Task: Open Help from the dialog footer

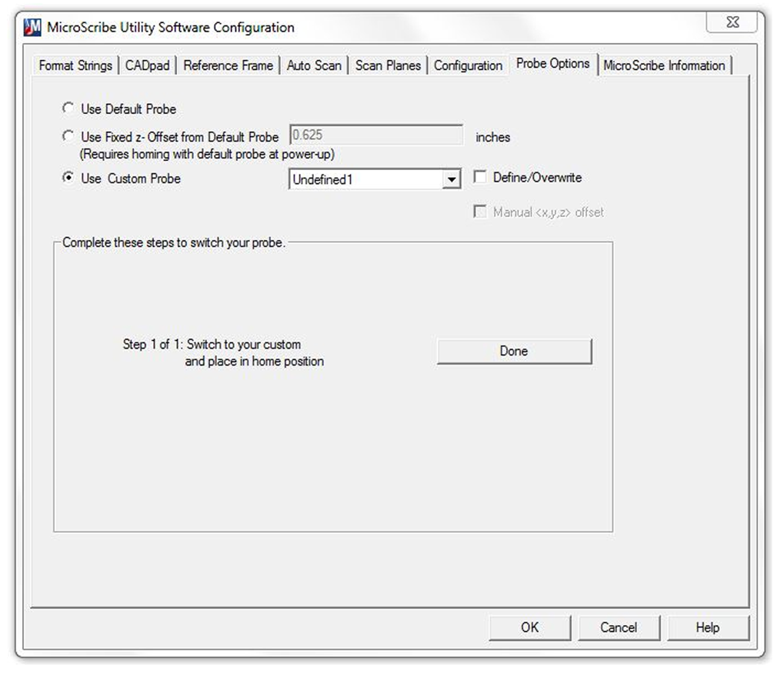Action: pos(708,627)
